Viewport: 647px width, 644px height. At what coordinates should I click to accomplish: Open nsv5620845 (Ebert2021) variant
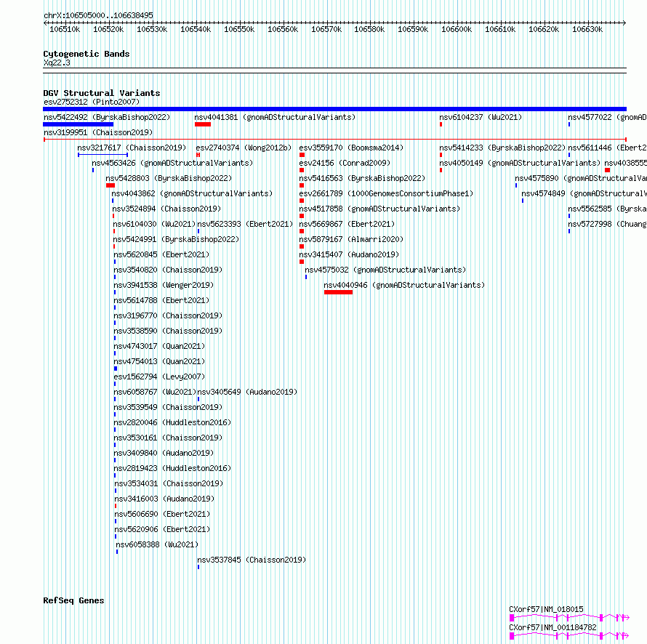click(161, 254)
